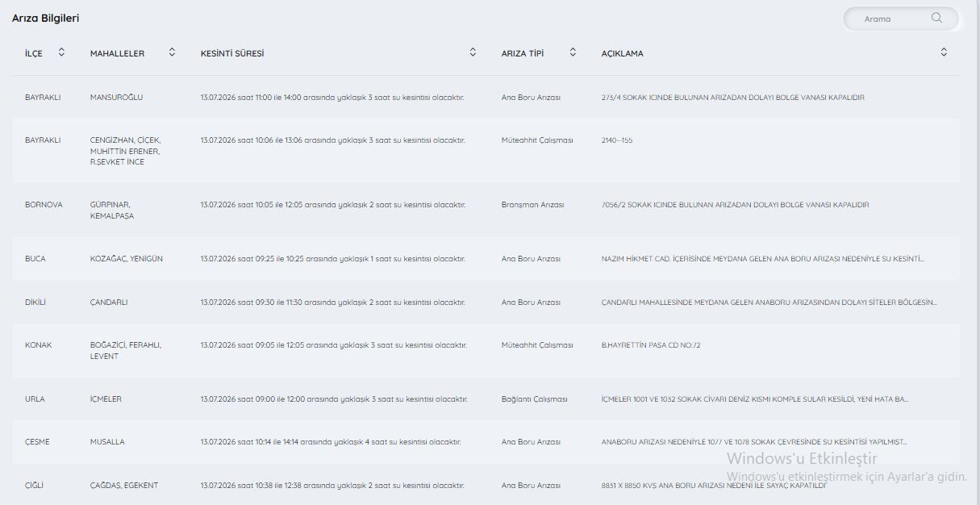Focus the Arama search field
Viewport: 980px width, 505px height.
pos(900,19)
